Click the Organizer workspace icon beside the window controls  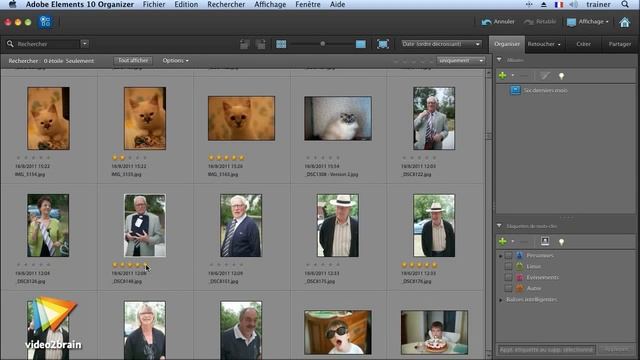[x=45, y=22]
